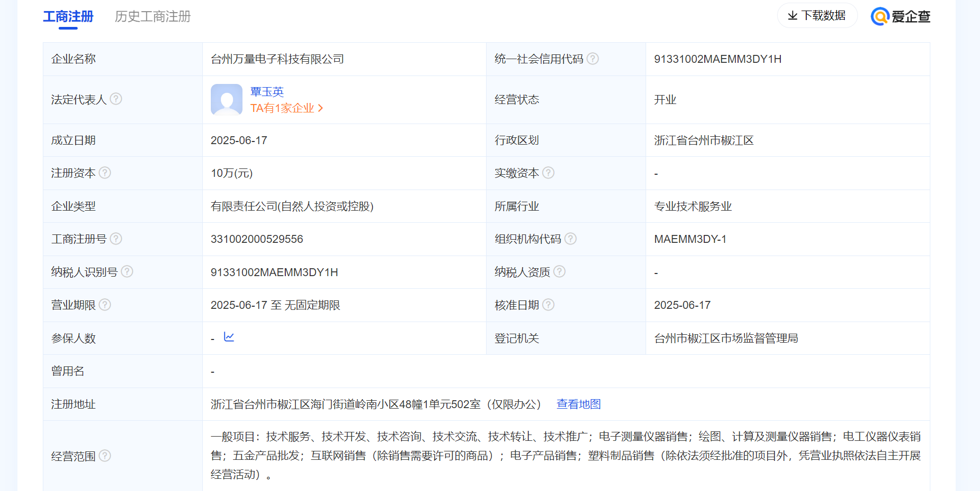Open legal representative 覃玉英 profile link

coord(267,92)
